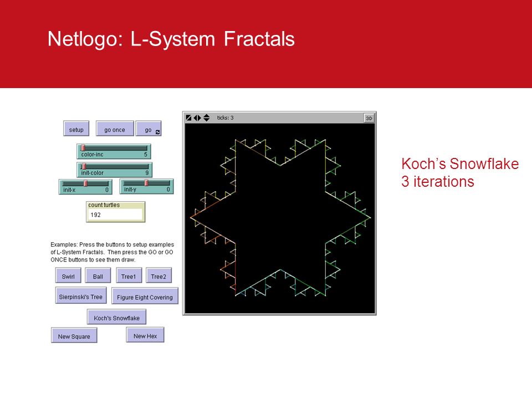Adjust the init-y slider
Viewport: 532px width, 399px height.
146,187
